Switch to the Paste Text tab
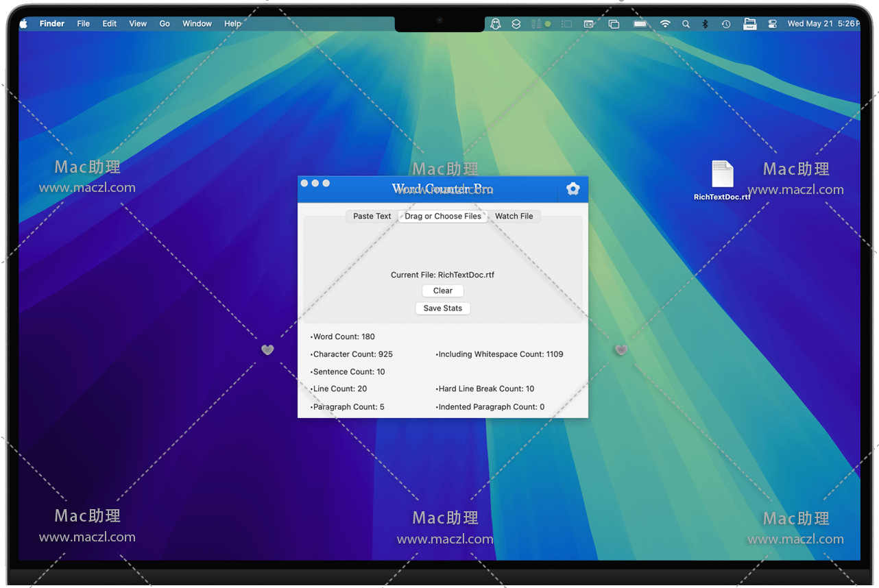The height and width of the screenshot is (588, 879). point(372,216)
